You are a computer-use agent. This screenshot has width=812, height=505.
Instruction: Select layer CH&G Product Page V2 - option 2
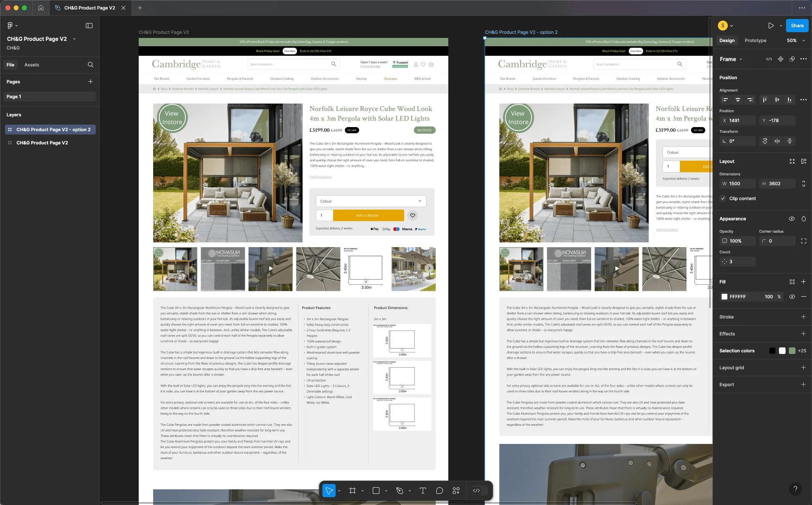[50, 130]
